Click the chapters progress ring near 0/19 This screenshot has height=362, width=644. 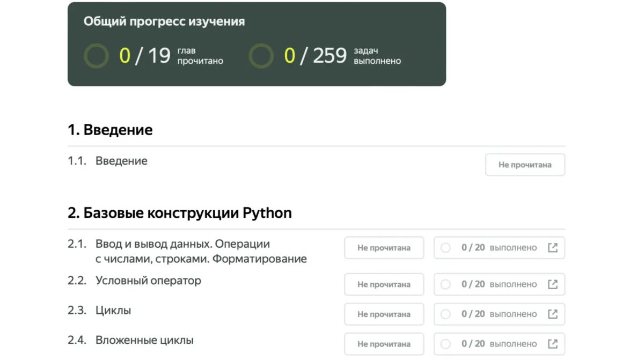pyautogui.click(x=96, y=55)
